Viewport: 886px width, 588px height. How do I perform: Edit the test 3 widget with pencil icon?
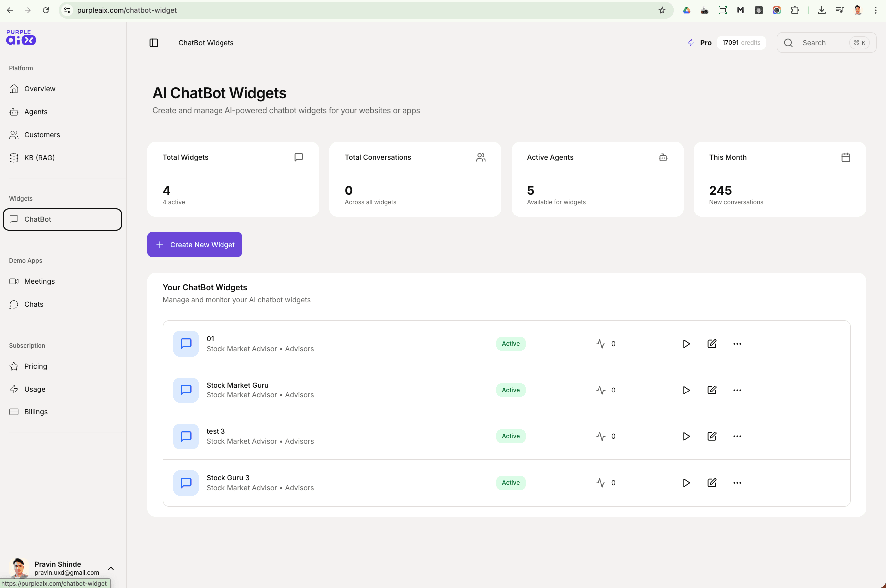[x=712, y=436]
